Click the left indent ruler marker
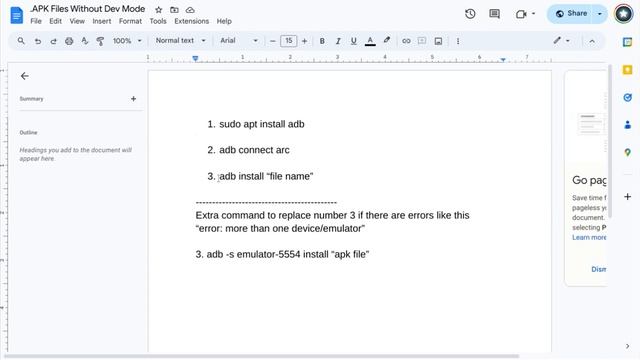The height and width of the screenshot is (360, 640). pos(195,59)
